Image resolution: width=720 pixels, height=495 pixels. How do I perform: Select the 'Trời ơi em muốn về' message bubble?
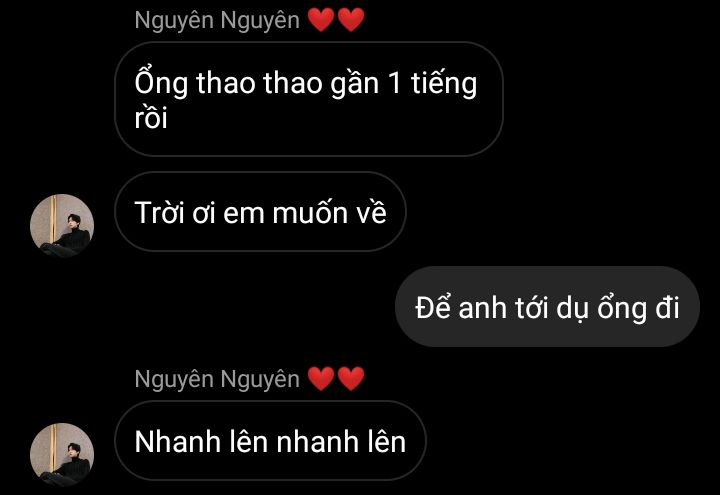click(260, 212)
